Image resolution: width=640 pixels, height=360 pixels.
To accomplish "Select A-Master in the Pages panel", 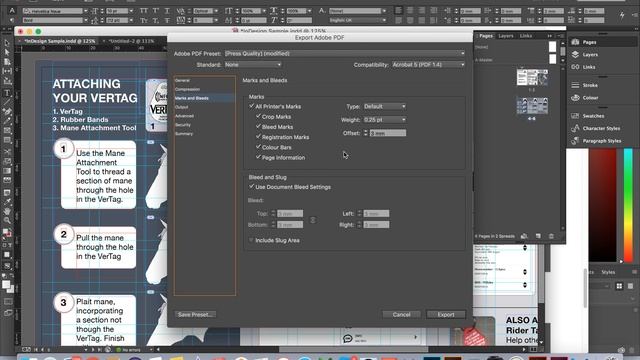I will coord(484,60).
